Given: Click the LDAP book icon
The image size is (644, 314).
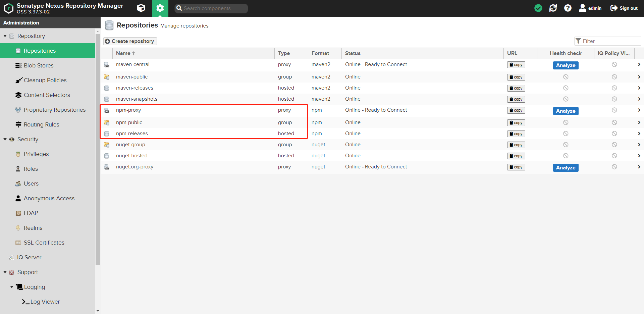Looking at the screenshot, I should pyautogui.click(x=18, y=213).
